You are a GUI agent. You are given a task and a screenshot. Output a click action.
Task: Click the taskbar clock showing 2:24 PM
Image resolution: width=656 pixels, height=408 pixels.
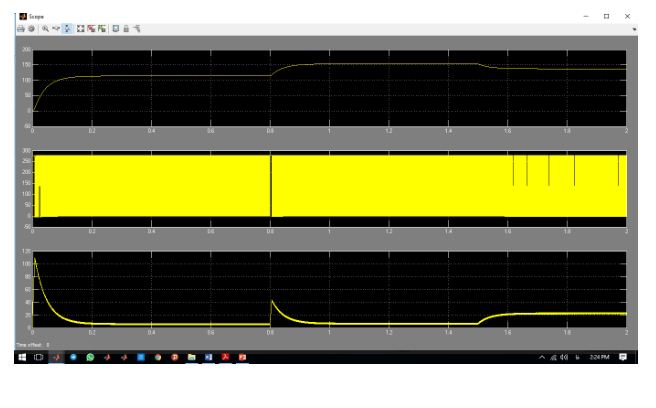tap(599, 357)
